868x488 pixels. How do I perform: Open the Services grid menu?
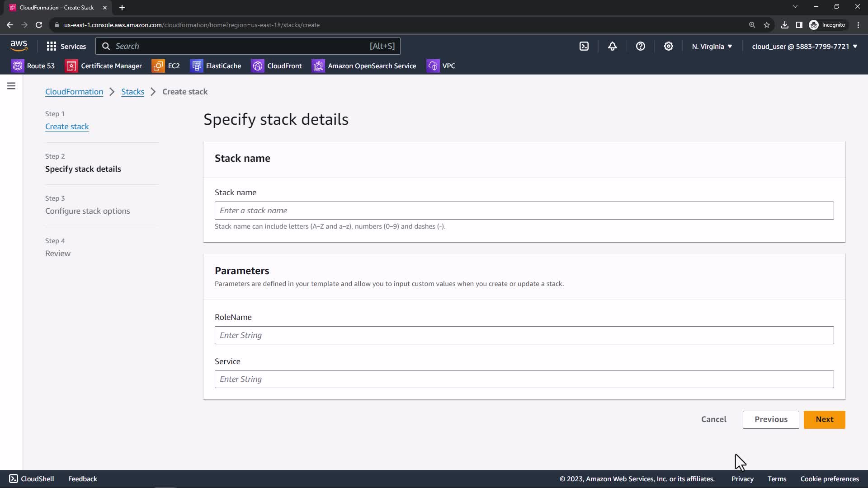[x=66, y=46]
